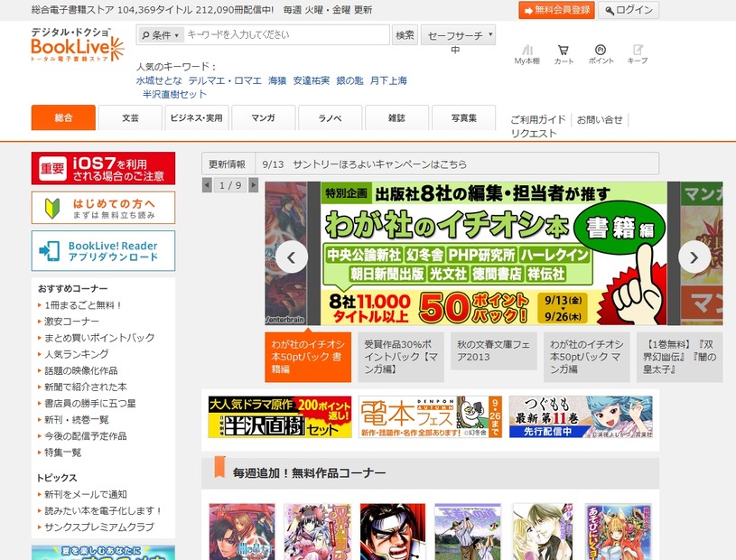This screenshot has height=560, width=736.
Task: Click keyword link 海猿
Action: [x=277, y=80]
